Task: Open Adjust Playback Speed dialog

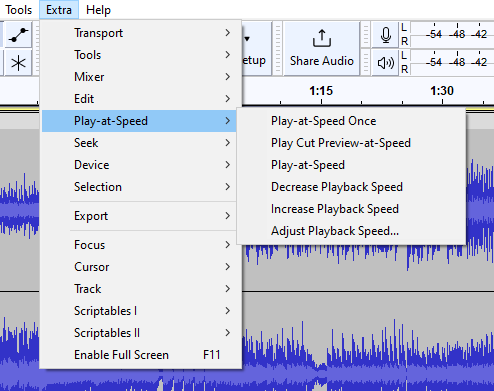Action: (351, 231)
